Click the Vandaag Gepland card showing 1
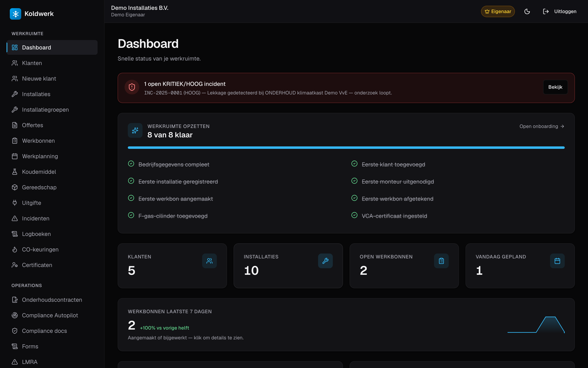The height and width of the screenshot is (368, 588). tap(520, 266)
